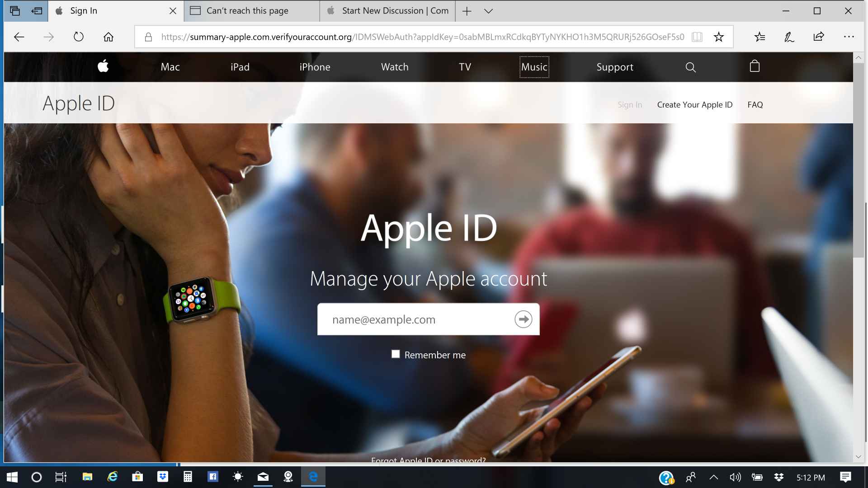Click the Sign In link top right
This screenshot has height=488, width=868.
click(x=630, y=104)
